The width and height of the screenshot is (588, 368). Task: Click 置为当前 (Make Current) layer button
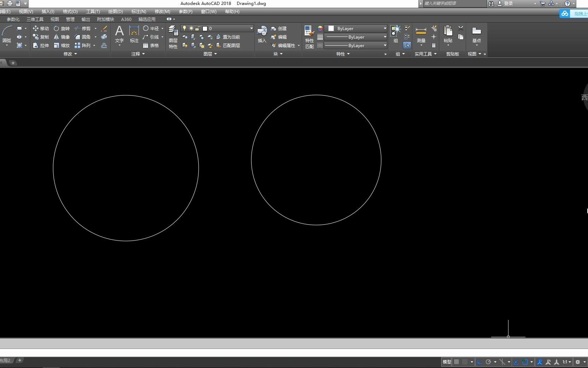click(x=228, y=37)
